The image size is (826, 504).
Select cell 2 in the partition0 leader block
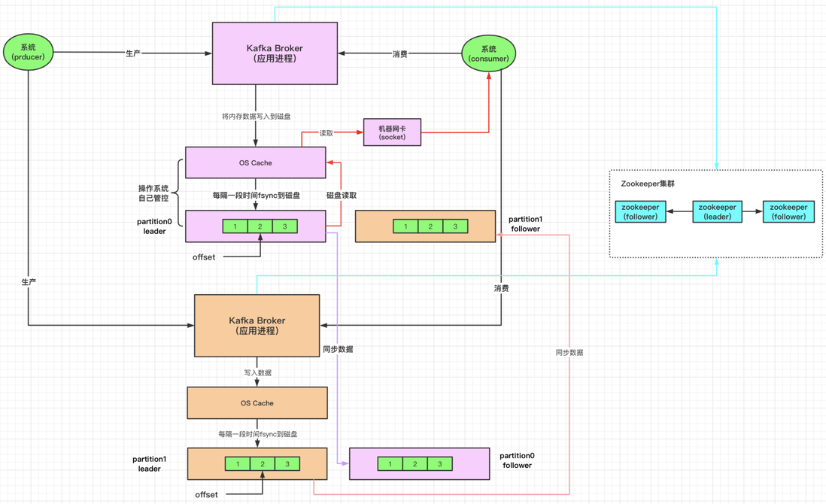pyautogui.click(x=260, y=226)
